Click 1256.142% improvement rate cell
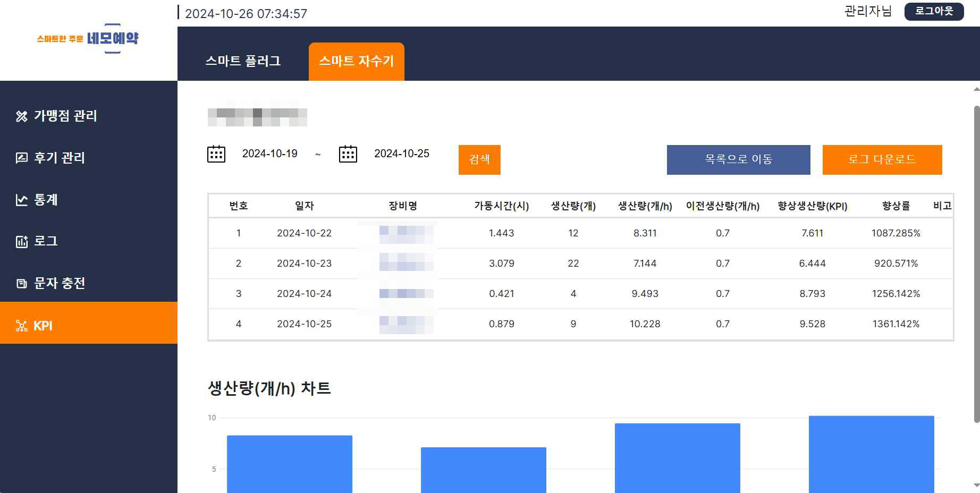 (x=896, y=294)
